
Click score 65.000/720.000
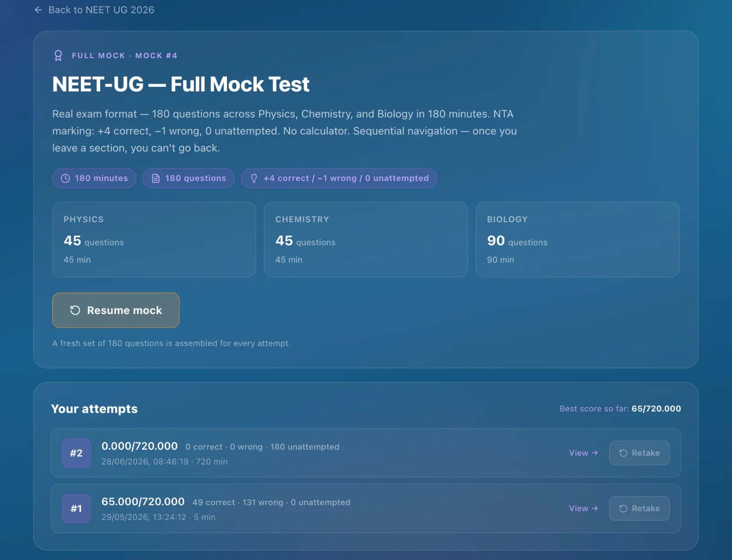143,501
